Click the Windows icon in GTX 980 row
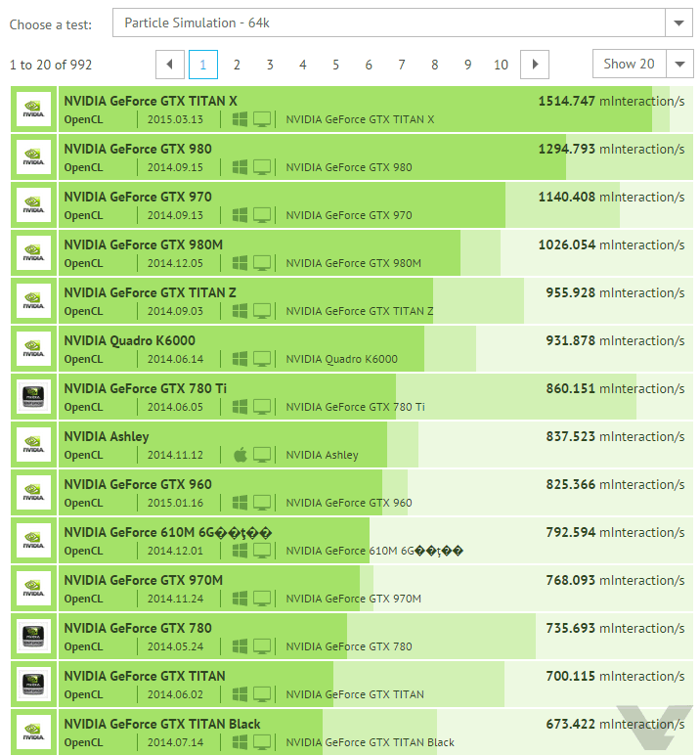 coord(241,167)
